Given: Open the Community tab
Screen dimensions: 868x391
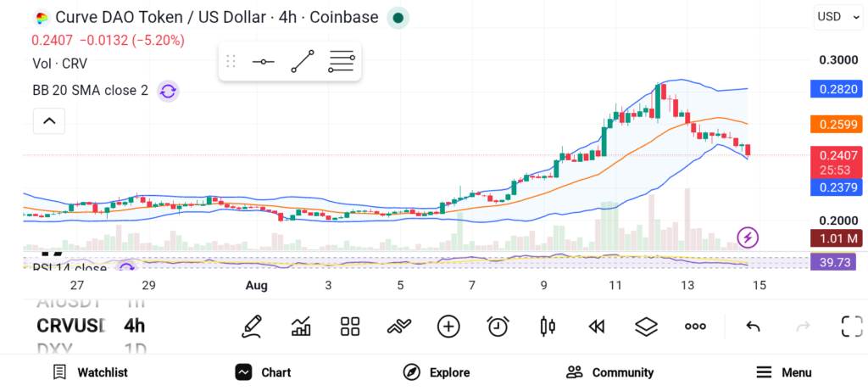Looking at the screenshot, I should [610, 372].
